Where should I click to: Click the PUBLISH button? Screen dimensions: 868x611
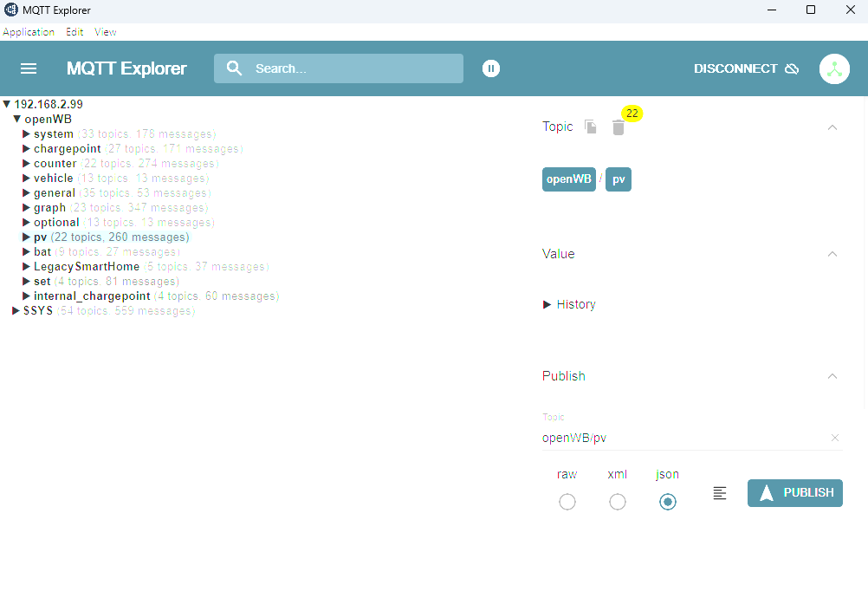pos(795,493)
